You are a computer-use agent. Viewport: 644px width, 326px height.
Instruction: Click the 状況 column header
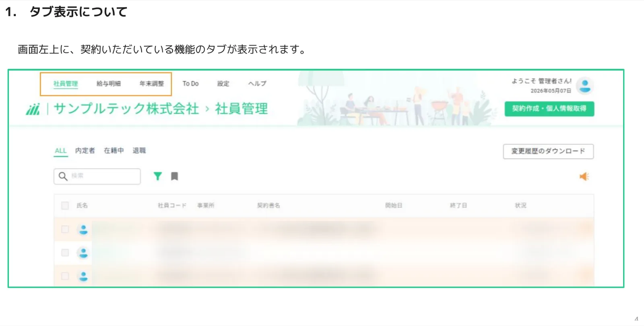click(520, 206)
